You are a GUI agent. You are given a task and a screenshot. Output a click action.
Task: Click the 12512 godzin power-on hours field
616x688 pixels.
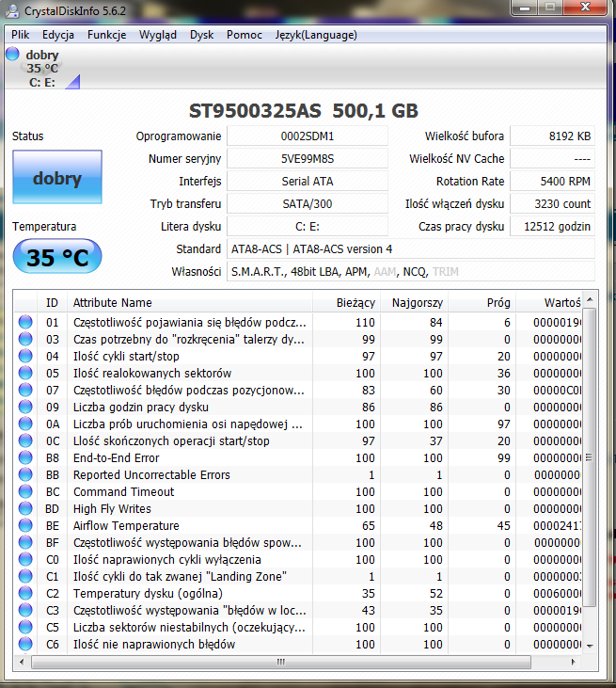click(552, 227)
